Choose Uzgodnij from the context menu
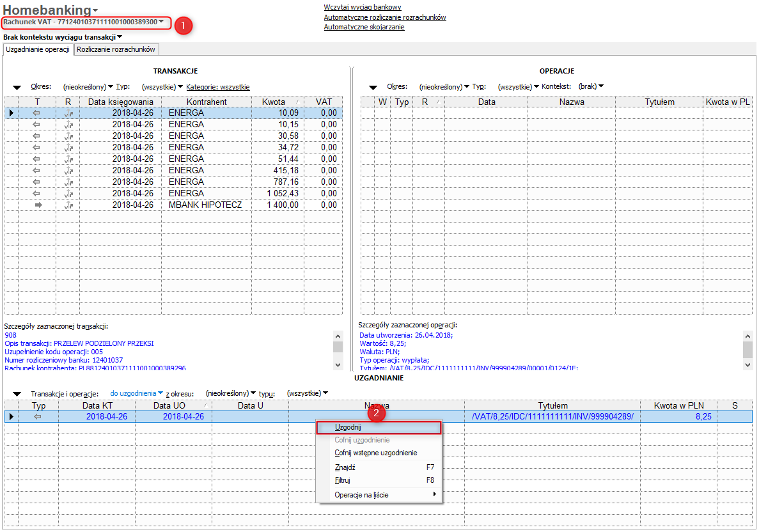Screen dimensions: 759x532 [348, 427]
